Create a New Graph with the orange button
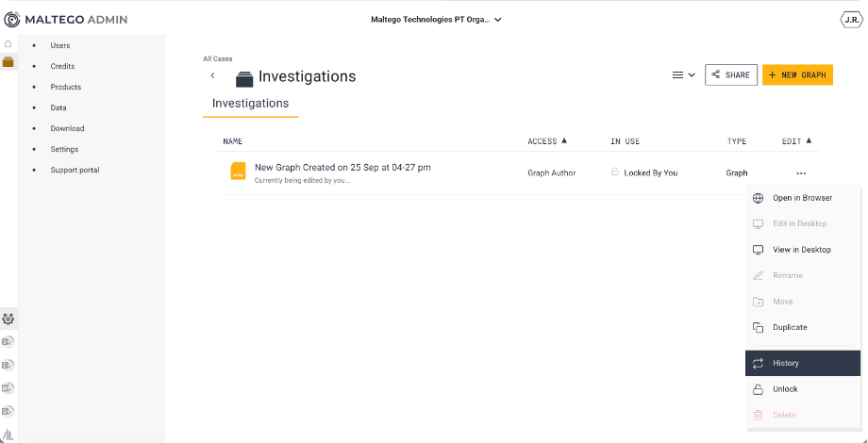Viewport: 868px width, 443px height. (797, 75)
